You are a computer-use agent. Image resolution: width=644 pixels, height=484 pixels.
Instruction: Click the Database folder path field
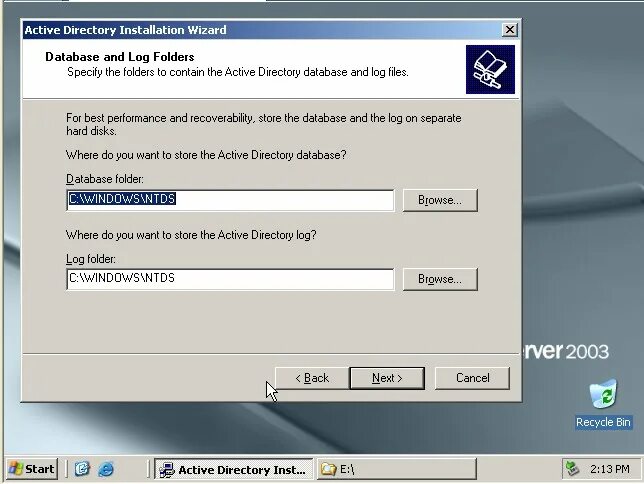[230, 200]
